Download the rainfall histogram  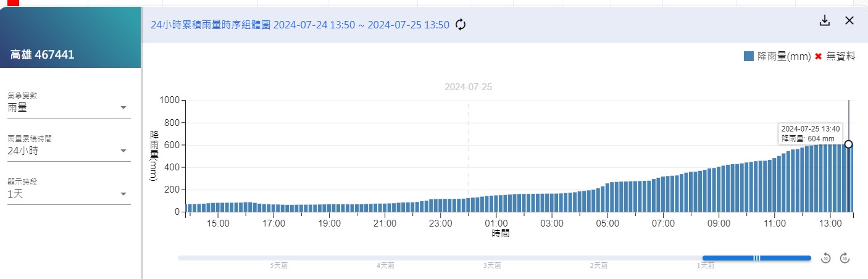coord(824,20)
